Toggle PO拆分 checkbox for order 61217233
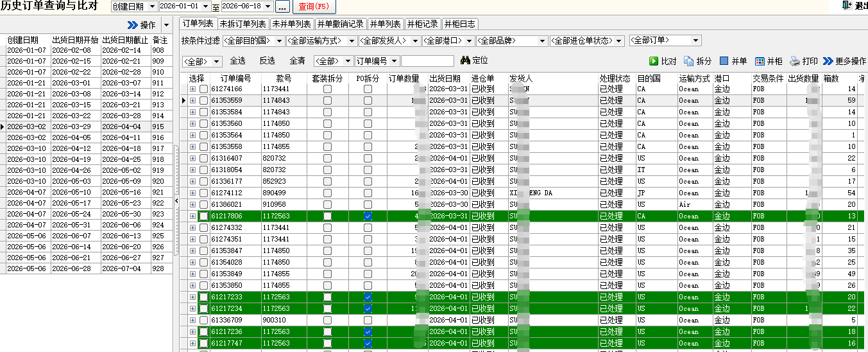This screenshot has height=352, width=868. (x=368, y=297)
